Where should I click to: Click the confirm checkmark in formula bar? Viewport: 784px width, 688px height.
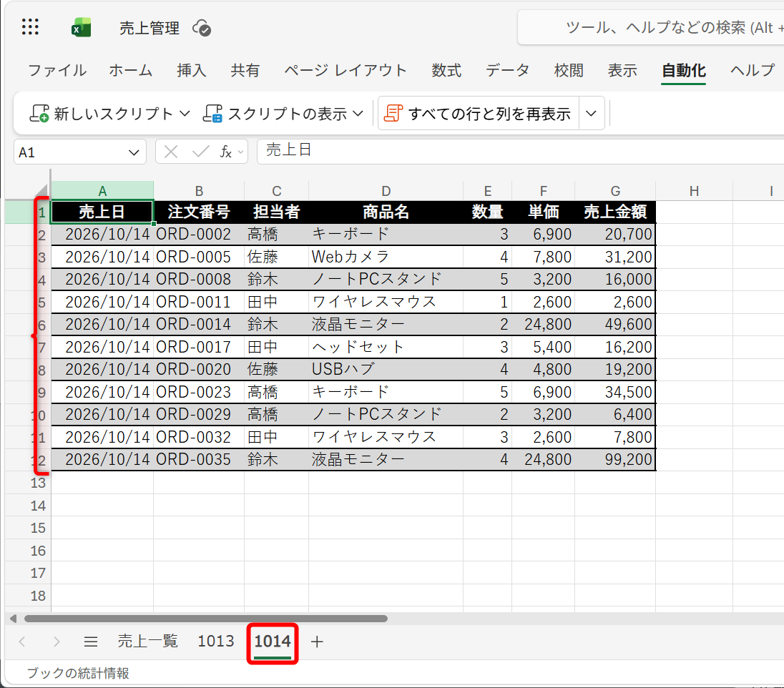click(200, 152)
